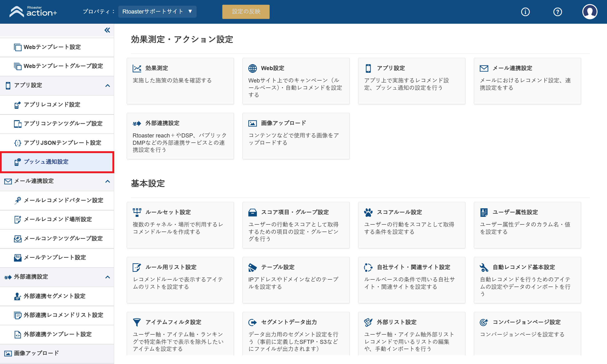This screenshot has height=364, width=607.
Task: Click the 外部連携セグメント設定 sidebar icon
Action: pyautogui.click(x=18, y=296)
